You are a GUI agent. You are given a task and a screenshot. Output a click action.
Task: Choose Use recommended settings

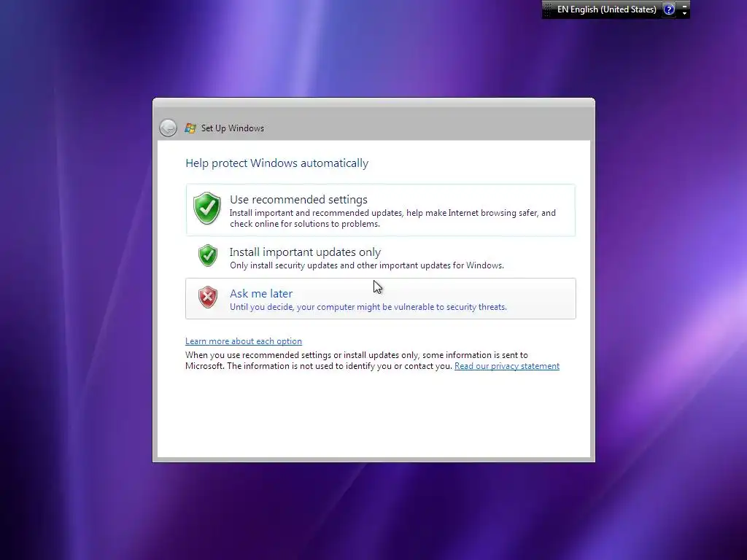point(381,210)
